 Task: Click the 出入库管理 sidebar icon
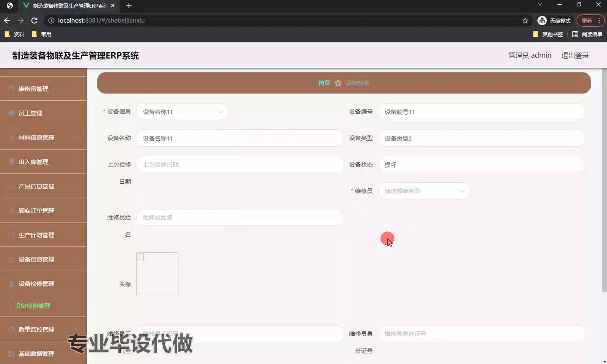(x=11, y=162)
